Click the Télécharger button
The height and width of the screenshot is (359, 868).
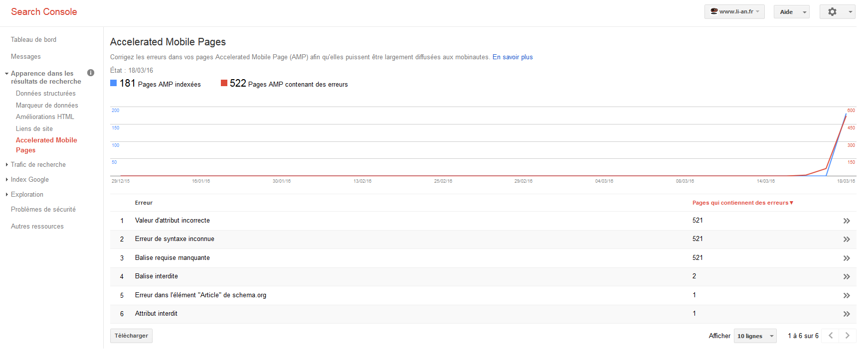pos(131,336)
